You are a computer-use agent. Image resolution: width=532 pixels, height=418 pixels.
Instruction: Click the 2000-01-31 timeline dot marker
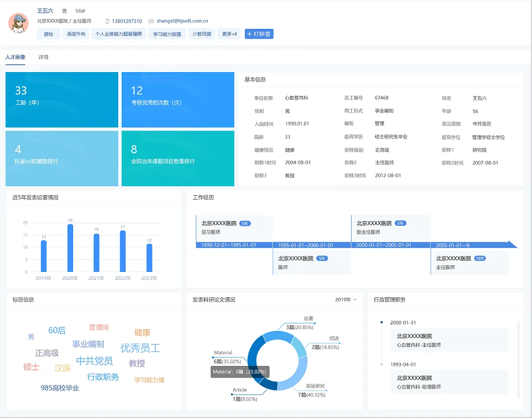tap(382, 322)
